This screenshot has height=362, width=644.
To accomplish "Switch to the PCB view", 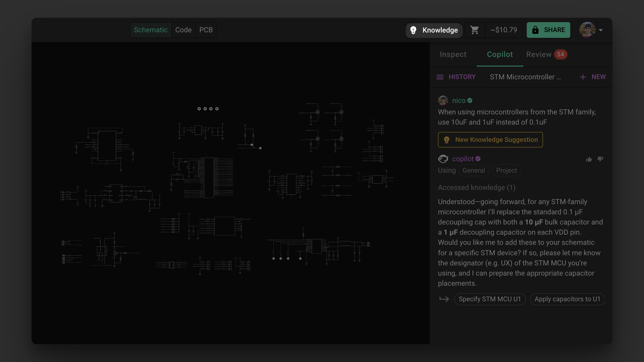I will point(206,30).
